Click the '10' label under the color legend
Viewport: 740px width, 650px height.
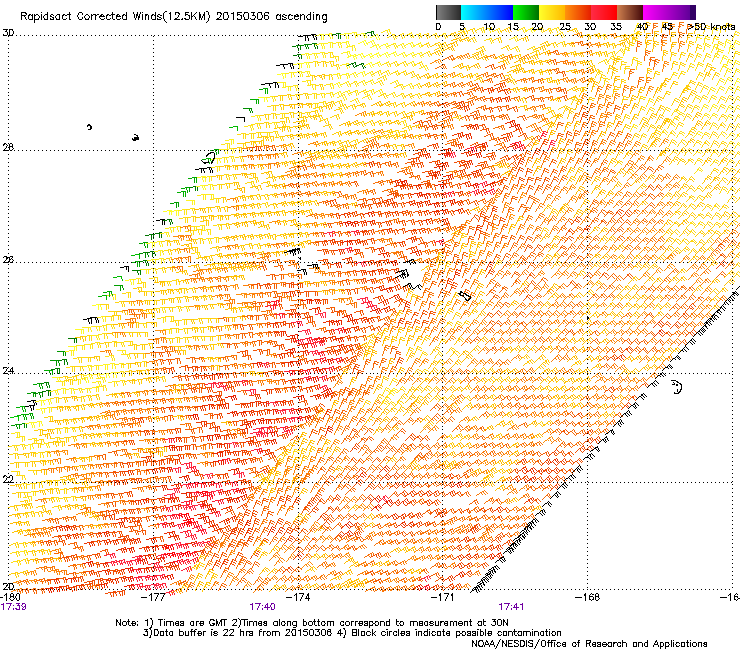(489, 27)
